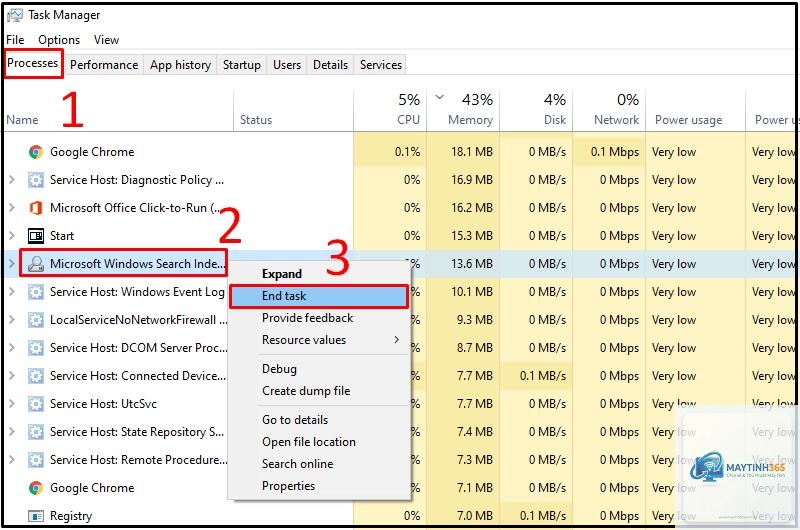Image resolution: width=800 pixels, height=530 pixels.
Task: Select the Start process name text
Action: pos(62,236)
